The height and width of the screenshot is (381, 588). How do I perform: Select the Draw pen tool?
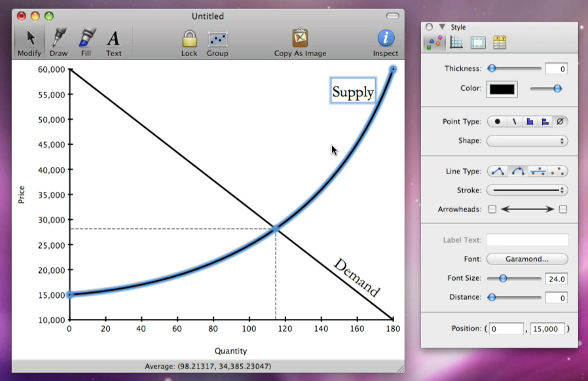(59, 39)
